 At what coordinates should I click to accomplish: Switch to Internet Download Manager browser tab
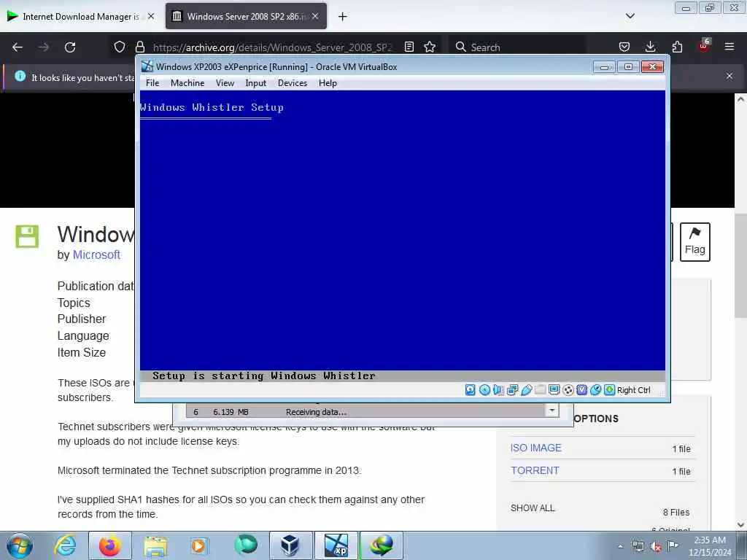81,16
